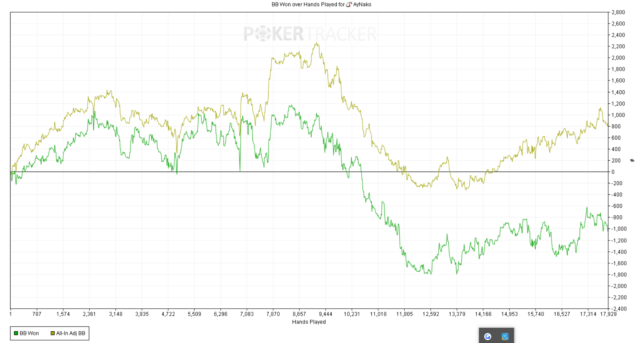Image resolution: width=644 pixels, height=343 pixels.
Task: Click x-axis tick label '7,083'
Action: (247, 314)
